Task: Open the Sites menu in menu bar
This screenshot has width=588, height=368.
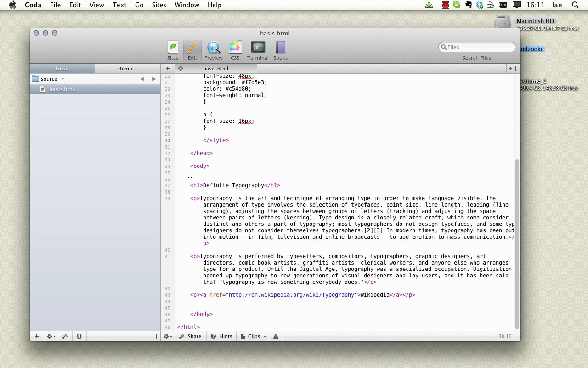Action: [159, 5]
